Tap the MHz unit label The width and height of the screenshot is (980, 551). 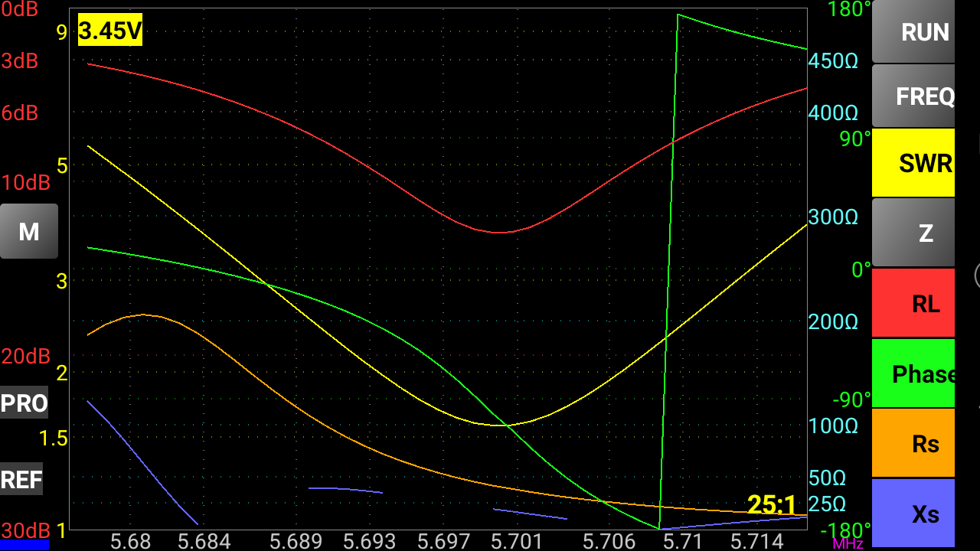tap(848, 544)
